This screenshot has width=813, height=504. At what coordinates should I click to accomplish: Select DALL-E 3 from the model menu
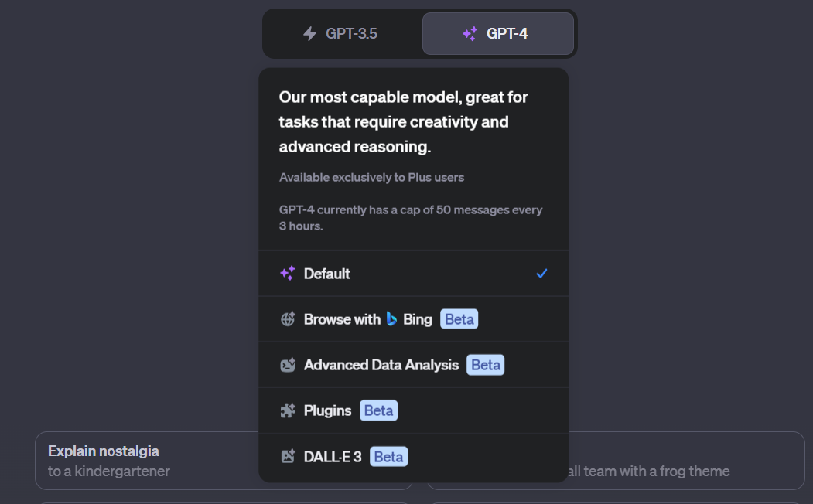pos(413,457)
